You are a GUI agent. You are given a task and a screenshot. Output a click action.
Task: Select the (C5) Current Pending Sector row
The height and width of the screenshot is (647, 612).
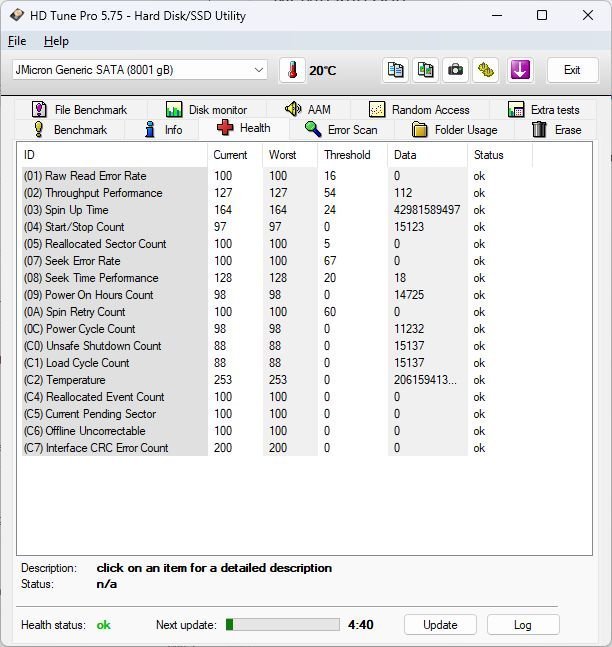tap(276, 413)
